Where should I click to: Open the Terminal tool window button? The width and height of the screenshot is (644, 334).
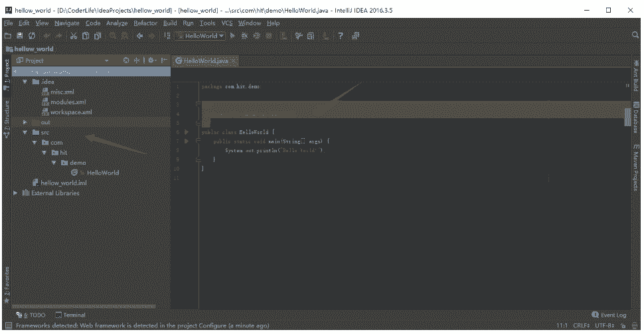pos(70,315)
